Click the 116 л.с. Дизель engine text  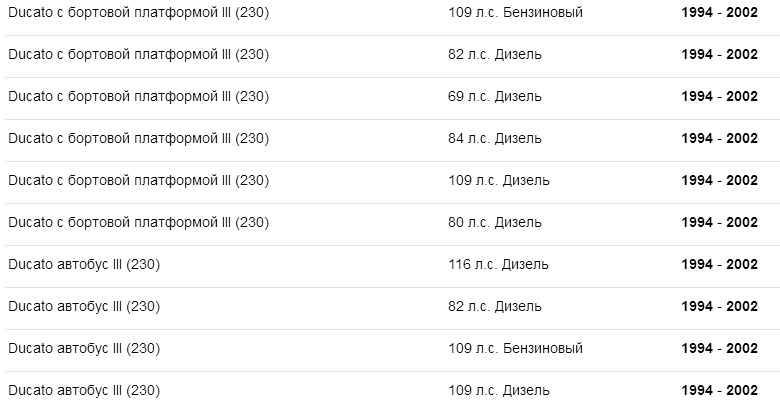(x=498, y=265)
